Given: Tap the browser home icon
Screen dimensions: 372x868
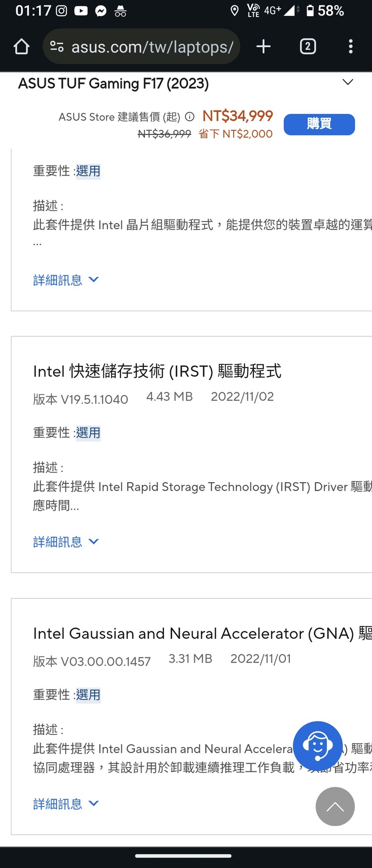Looking at the screenshot, I should pyautogui.click(x=21, y=47).
